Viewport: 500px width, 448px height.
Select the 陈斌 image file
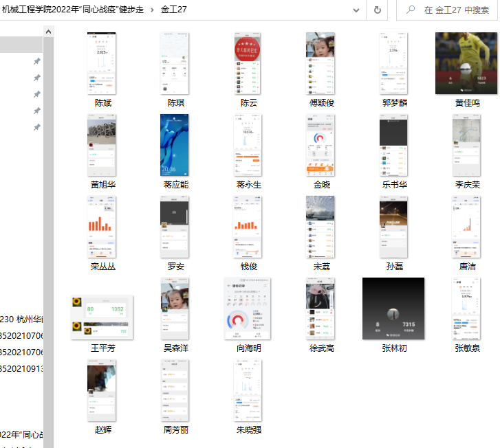click(102, 63)
